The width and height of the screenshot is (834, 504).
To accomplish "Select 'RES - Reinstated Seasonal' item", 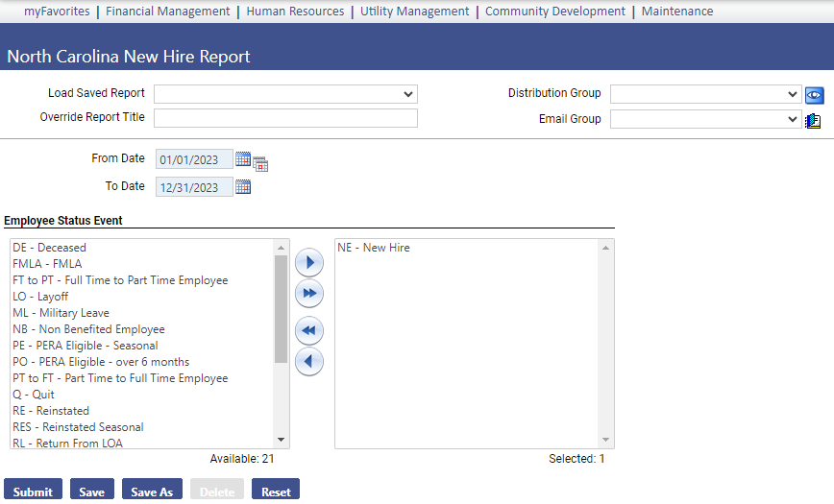I will 142,427.
